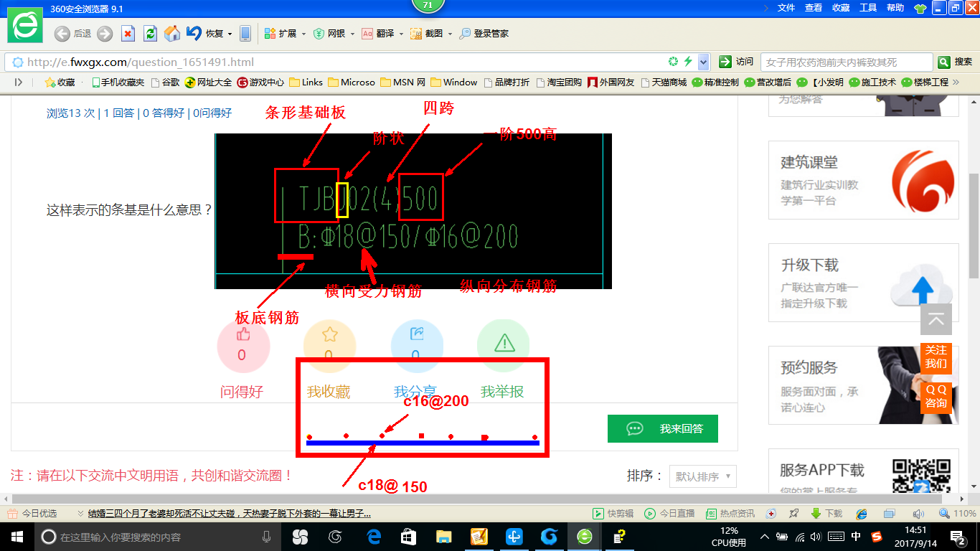
Task: Click the back-to-top arrow button
Action: (936, 319)
